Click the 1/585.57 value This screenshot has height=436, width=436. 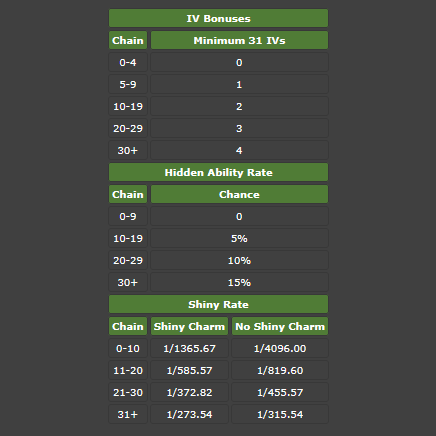(x=189, y=370)
